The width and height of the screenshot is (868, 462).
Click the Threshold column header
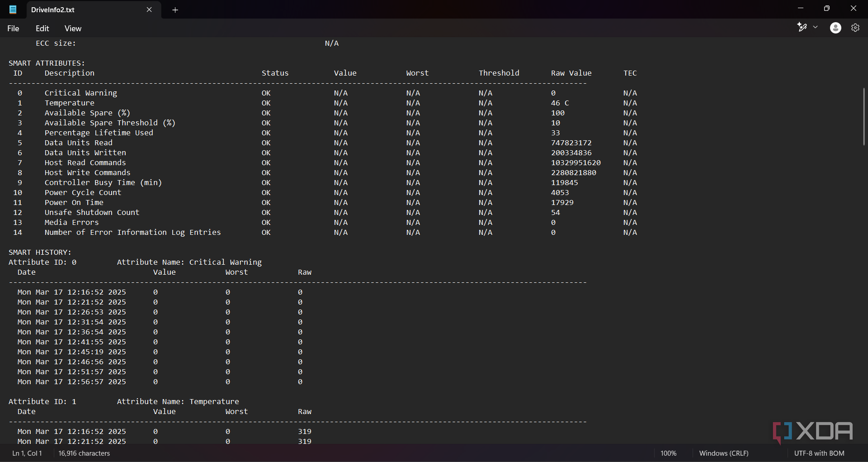pyautogui.click(x=499, y=73)
